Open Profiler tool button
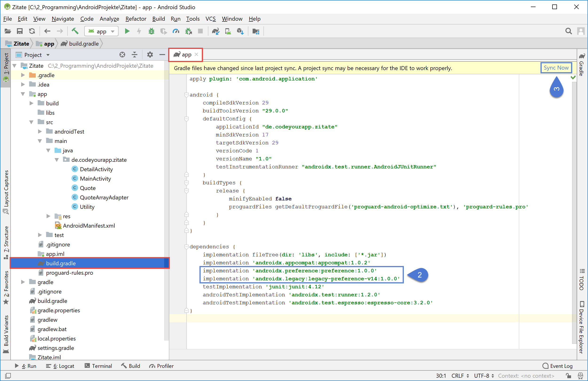588x381 pixels. (161, 366)
